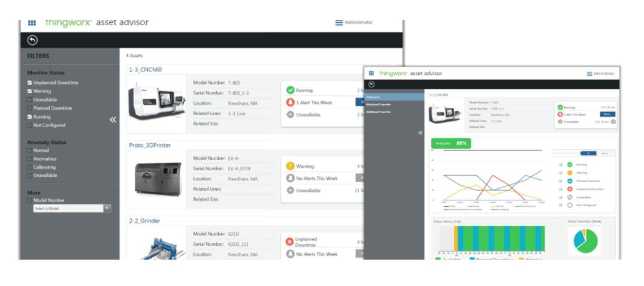Click the back arrow in the front detail window

pos(371,84)
